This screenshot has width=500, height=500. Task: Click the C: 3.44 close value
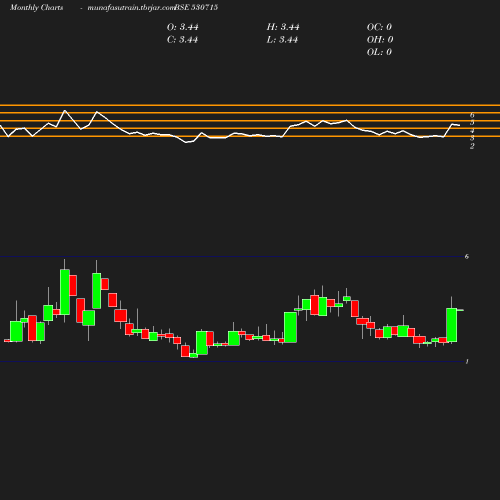[x=182, y=40]
